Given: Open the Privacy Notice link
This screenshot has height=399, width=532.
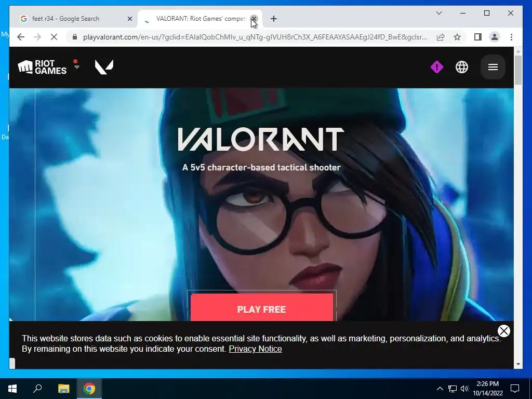Looking at the screenshot, I should [255, 349].
